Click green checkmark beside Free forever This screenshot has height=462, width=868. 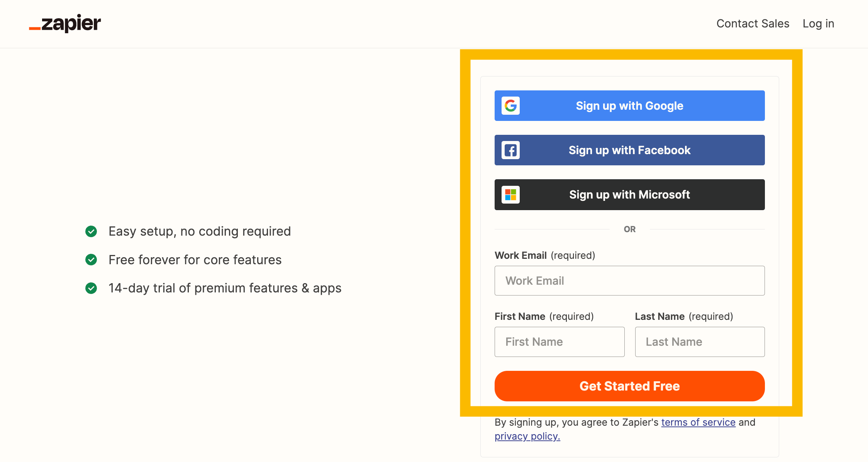91,260
